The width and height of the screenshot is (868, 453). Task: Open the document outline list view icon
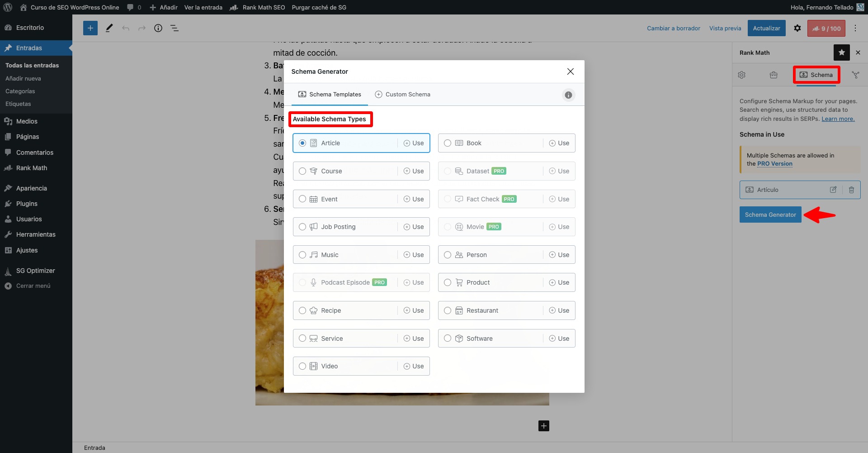[175, 28]
